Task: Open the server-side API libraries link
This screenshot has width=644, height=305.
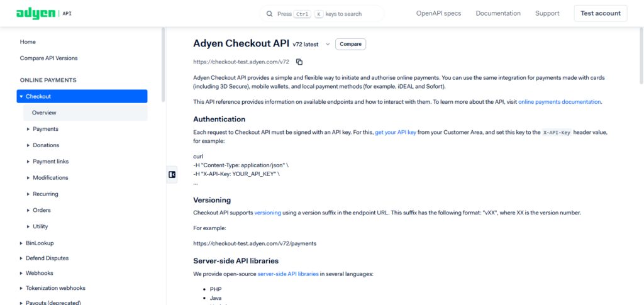Action: (288, 274)
